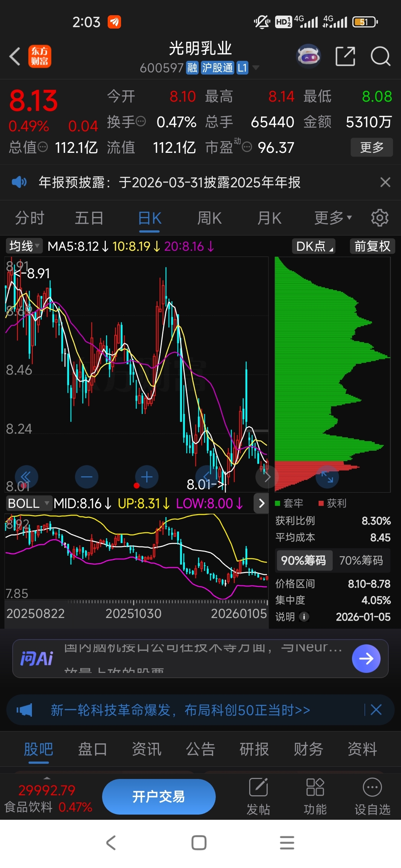Select the 日K chart tab

pos(150,218)
